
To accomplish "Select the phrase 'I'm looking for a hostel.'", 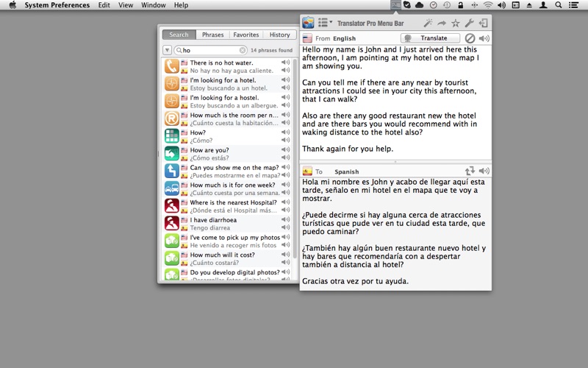I will [x=224, y=98].
